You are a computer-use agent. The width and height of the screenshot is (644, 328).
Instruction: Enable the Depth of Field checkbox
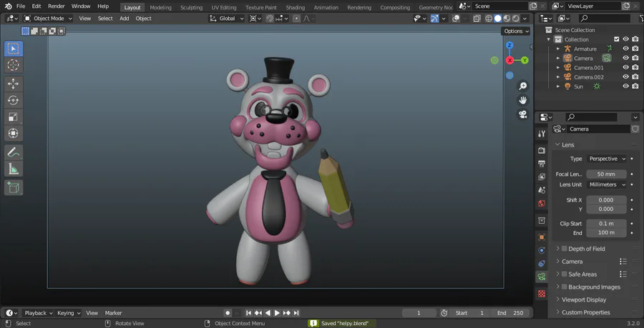coord(564,249)
